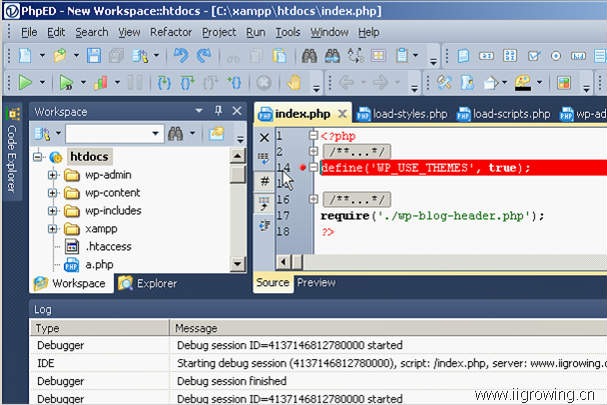Expand the xampp folder
Image resolution: width=607 pixels, height=405 pixels.
(52, 229)
